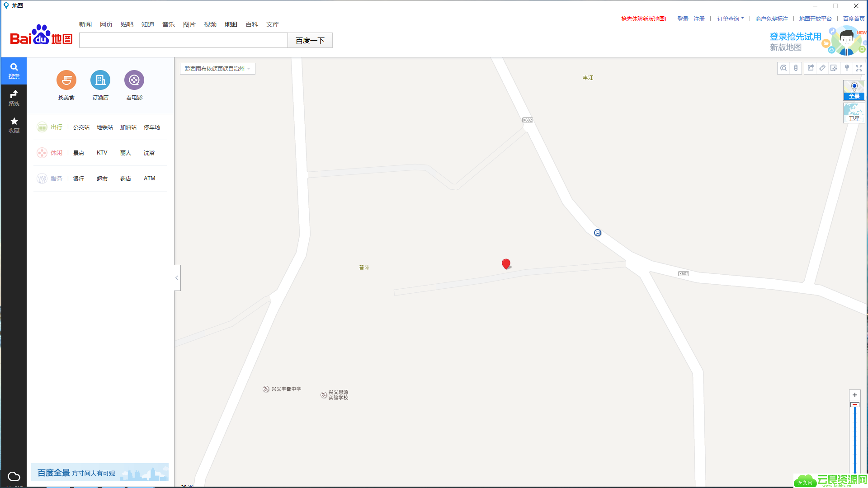Click the 地图开放平台 link
This screenshot has height=488, width=868.
[x=815, y=19]
